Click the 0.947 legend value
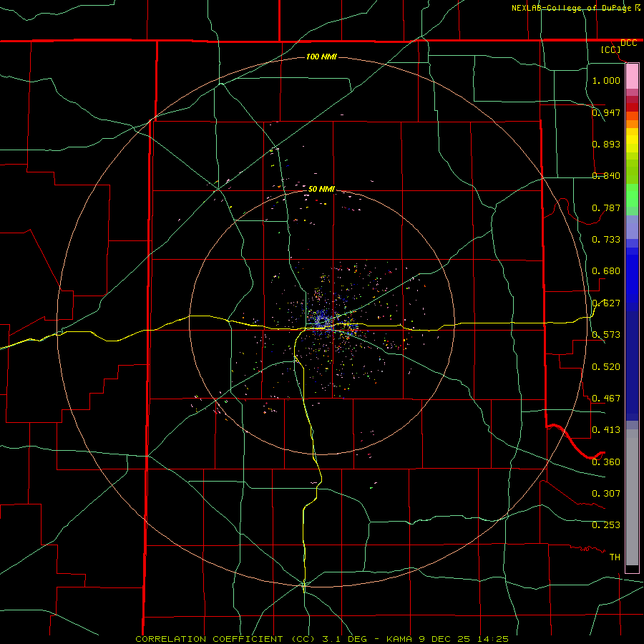The width and height of the screenshot is (644, 644). tap(606, 112)
